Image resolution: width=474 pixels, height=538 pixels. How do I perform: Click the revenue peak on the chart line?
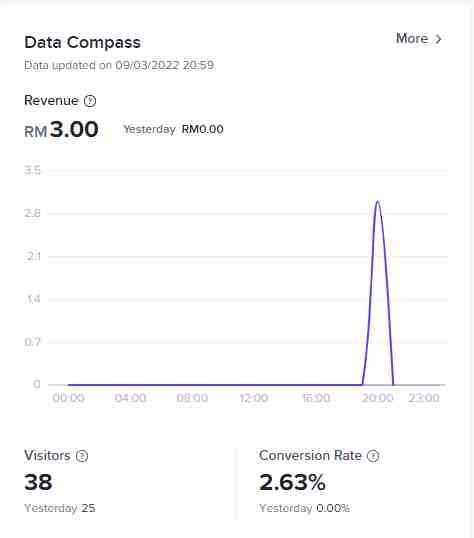click(x=378, y=201)
